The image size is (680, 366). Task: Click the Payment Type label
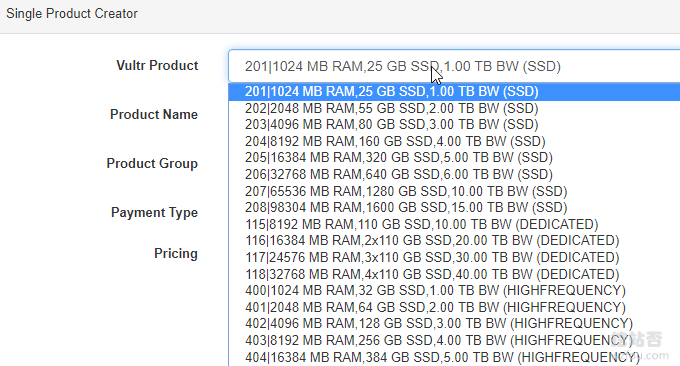coord(154,212)
